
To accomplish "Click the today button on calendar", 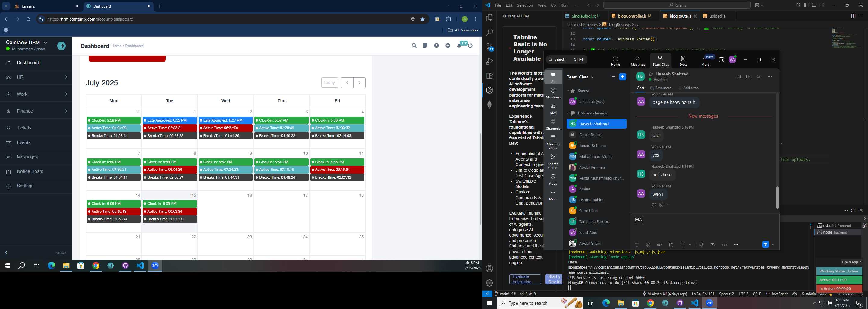I will [329, 83].
